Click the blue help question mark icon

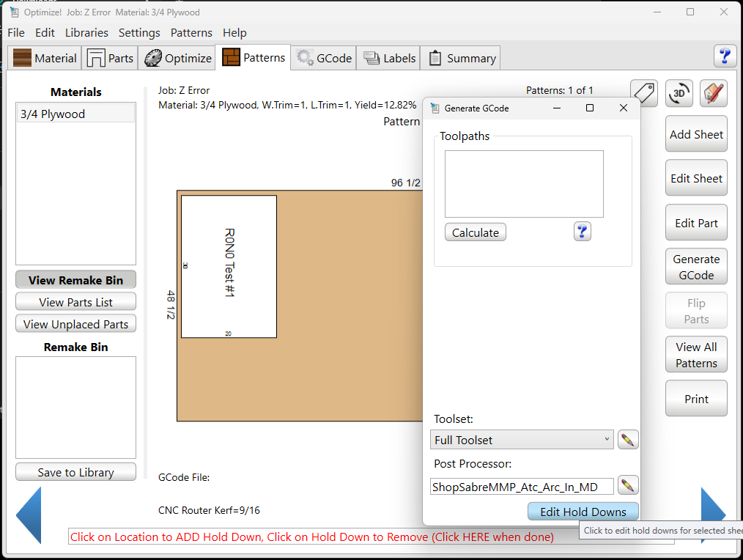tap(725, 56)
